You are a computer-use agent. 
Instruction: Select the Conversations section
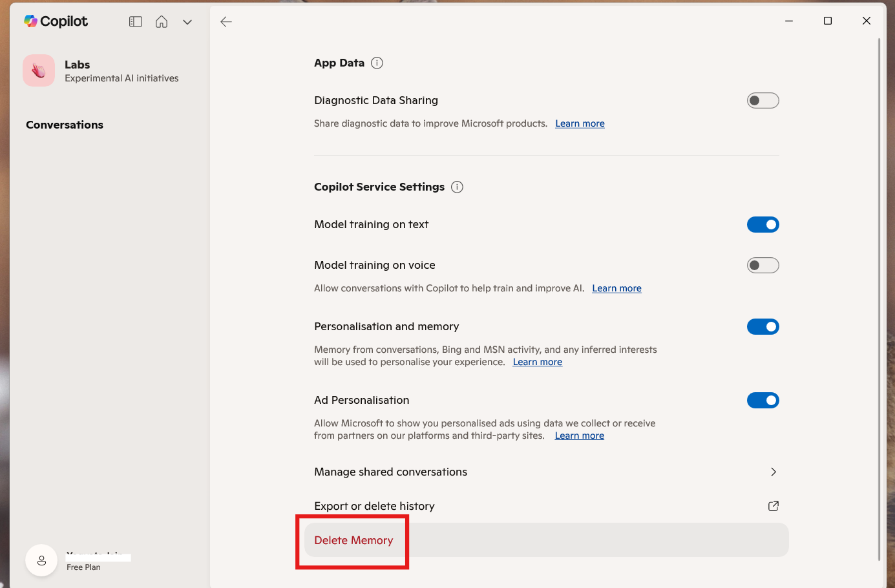(x=64, y=125)
